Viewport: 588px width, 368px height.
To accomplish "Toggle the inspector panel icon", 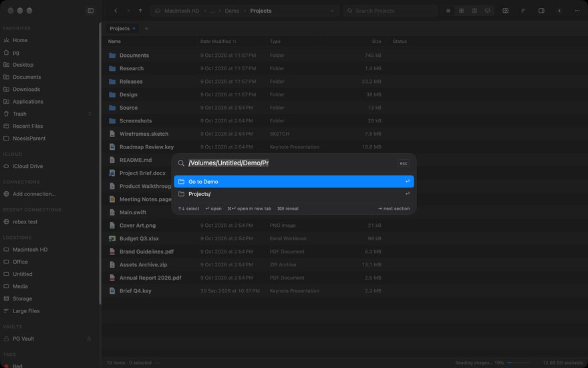I will tap(541, 11).
